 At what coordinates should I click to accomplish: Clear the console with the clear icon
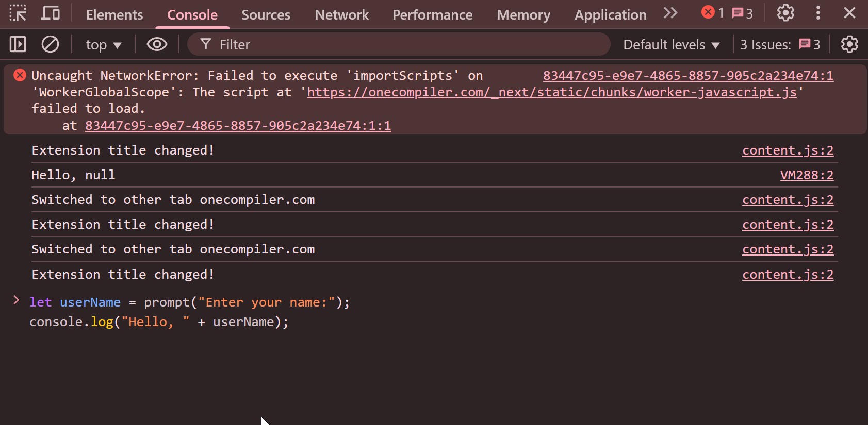point(50,45)
